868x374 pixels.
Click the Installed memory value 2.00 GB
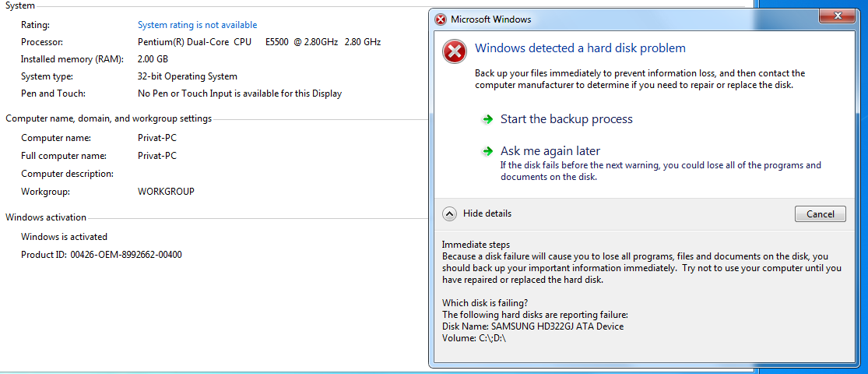[153, 59]
